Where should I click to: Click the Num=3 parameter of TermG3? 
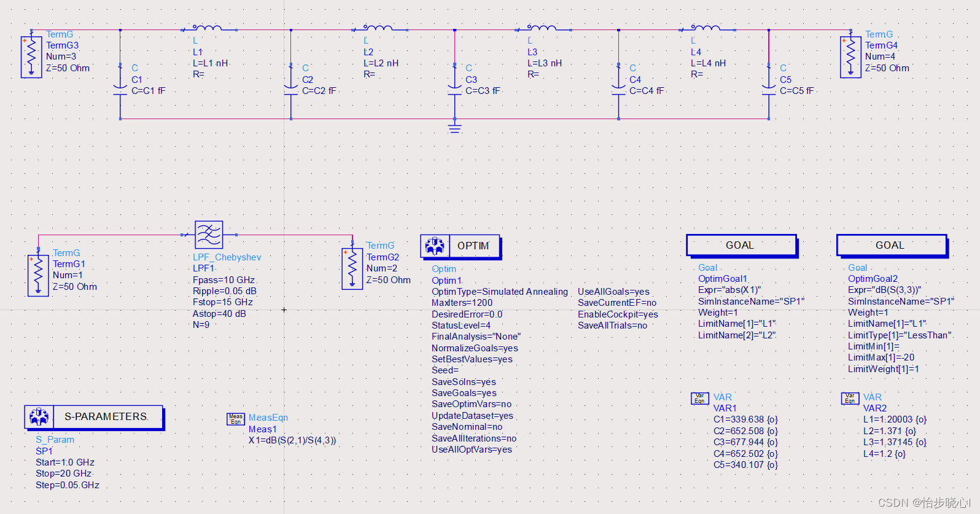click(61, 56)
